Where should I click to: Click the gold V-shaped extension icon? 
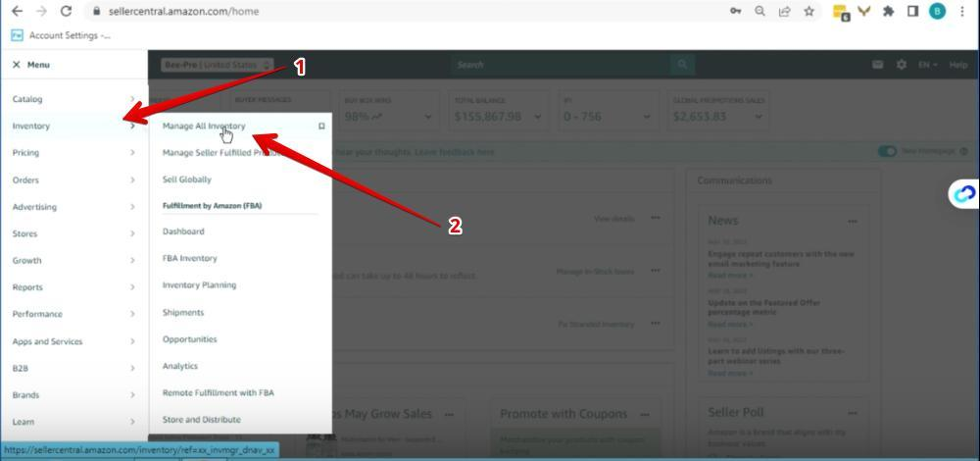pyautogui.click(x=864, y=11)
